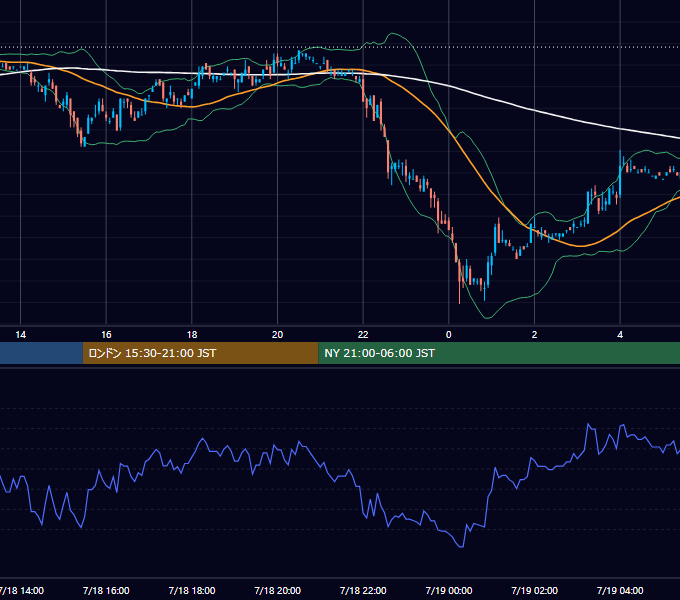Click the London 15:30-21:00 JST session bar
This screenshot has height=600, width=680.
point(200,353)
